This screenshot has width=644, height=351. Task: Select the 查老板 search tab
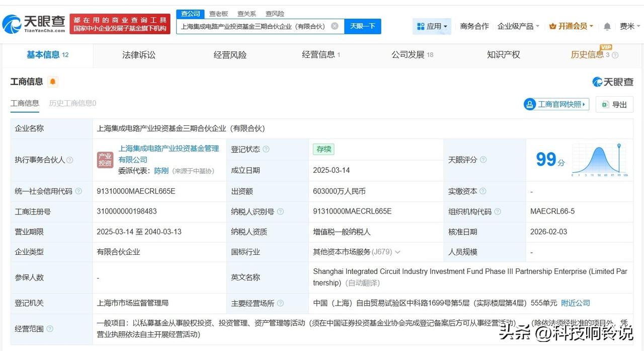click(x=218, y=14)
